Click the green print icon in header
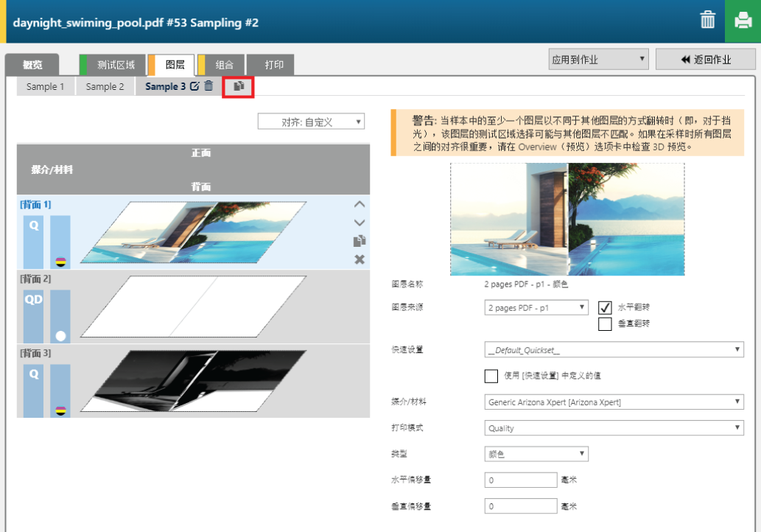The height and width of the screenshot is (532, 761). coord(743,21)
